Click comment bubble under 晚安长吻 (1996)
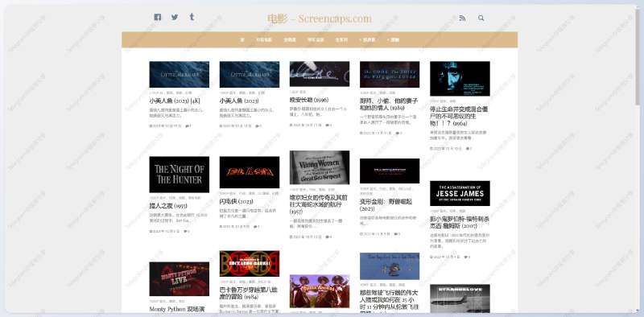The width and height of the screenshot is (644, 317). 328,126
